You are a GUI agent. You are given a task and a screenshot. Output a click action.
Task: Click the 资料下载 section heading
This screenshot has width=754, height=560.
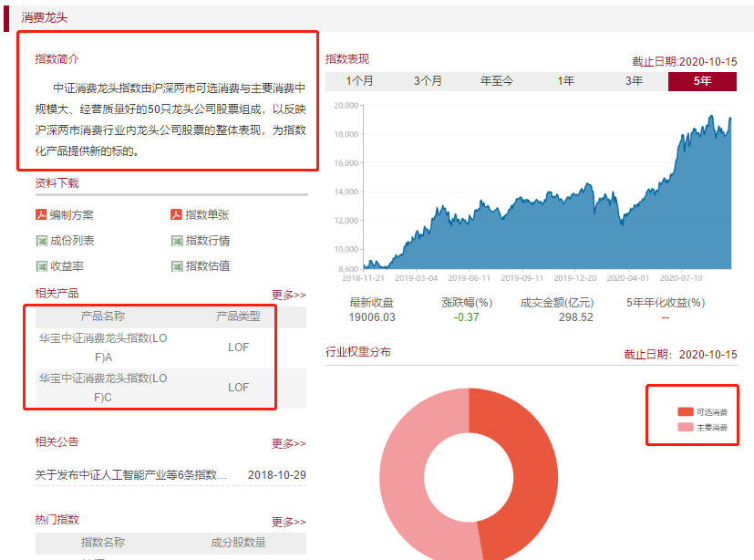[57, 182]
